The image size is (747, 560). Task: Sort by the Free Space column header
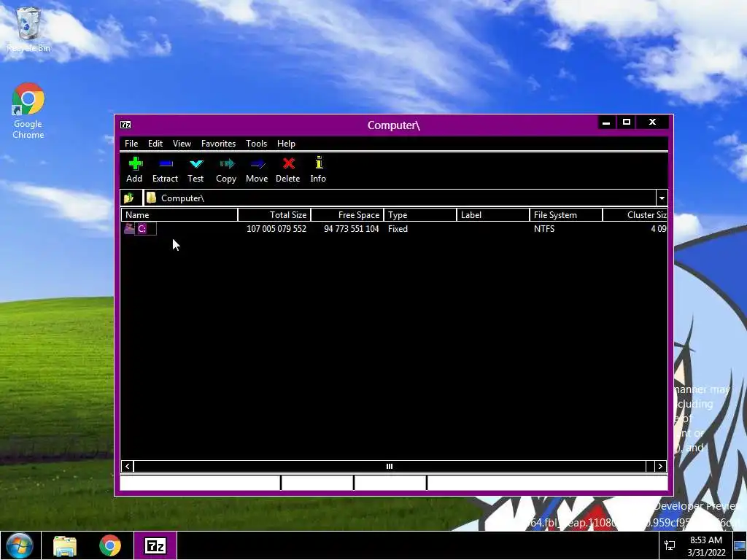coord(347,215)
